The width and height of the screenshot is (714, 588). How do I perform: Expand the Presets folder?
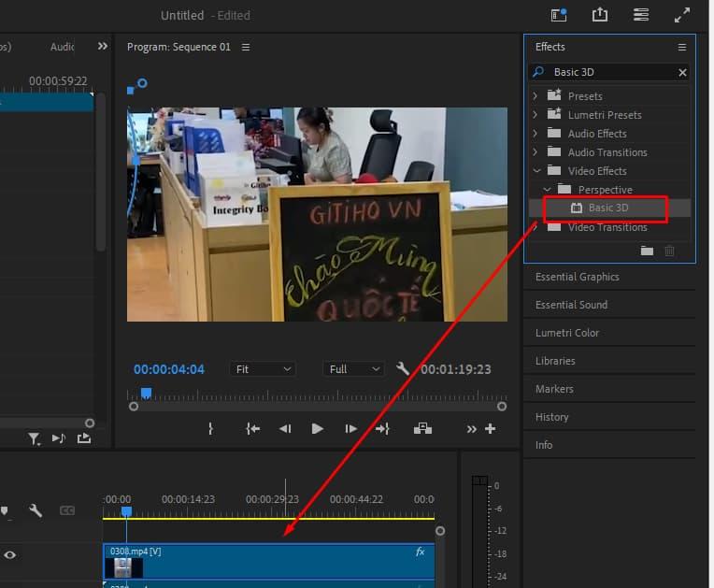pos(535,96)
